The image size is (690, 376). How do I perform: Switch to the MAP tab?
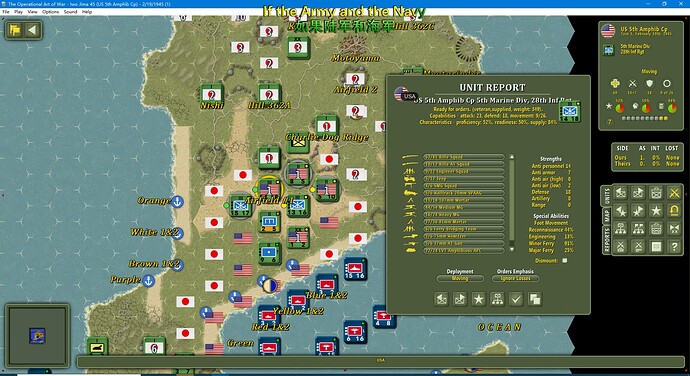[x=607, y=216]
